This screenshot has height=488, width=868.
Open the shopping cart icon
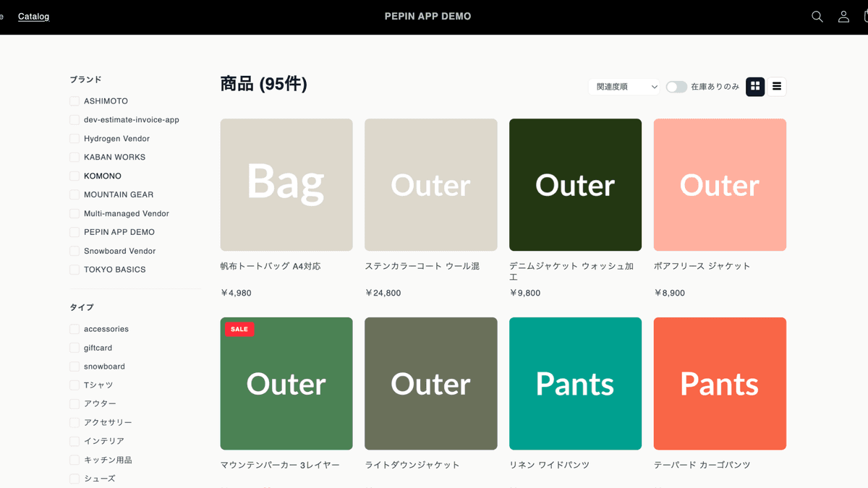pyautogui.click(x=866, y=16)
